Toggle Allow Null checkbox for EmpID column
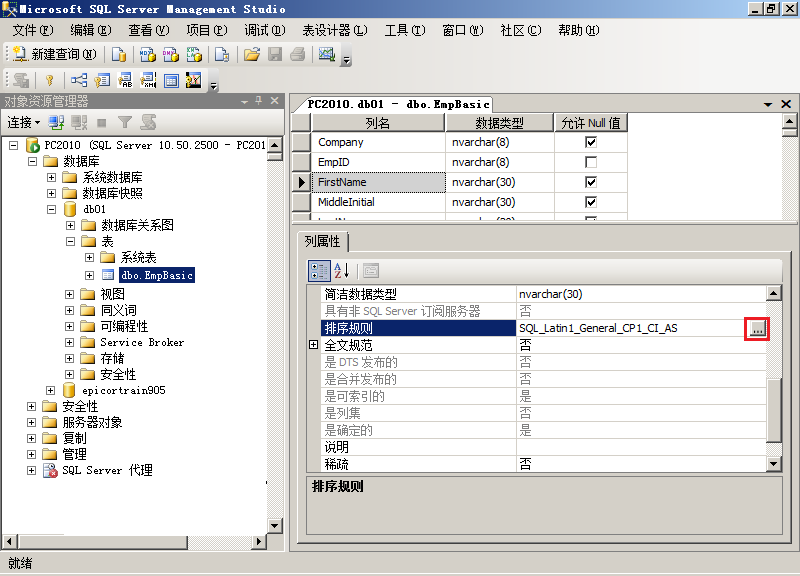Screen dimensions: 800x576 (x=591, y=162)
